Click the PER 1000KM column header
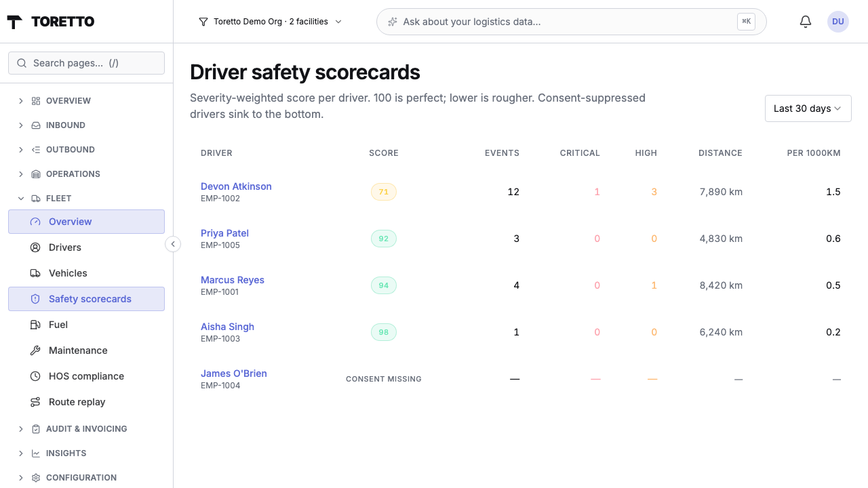This screenshot has width=868, height=488. (x=814, y=153)
